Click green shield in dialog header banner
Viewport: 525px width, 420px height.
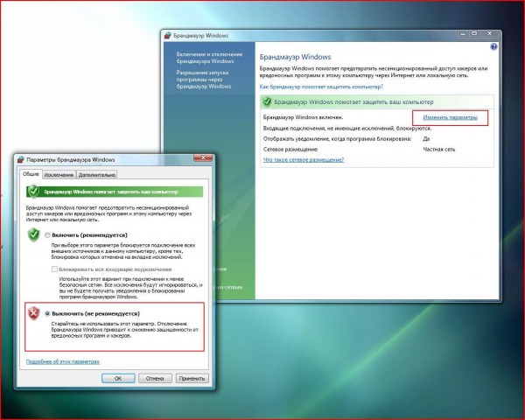pyautogui.click(x=33, y=192)
